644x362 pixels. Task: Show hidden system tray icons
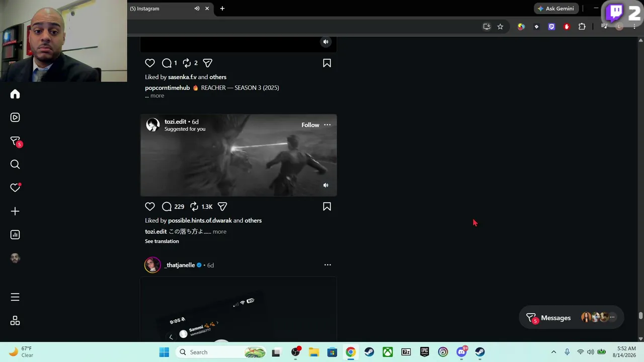(554, 352)
